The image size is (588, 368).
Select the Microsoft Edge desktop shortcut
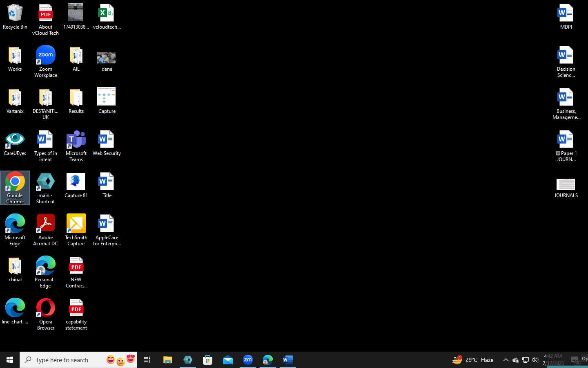tap(15, 231)
